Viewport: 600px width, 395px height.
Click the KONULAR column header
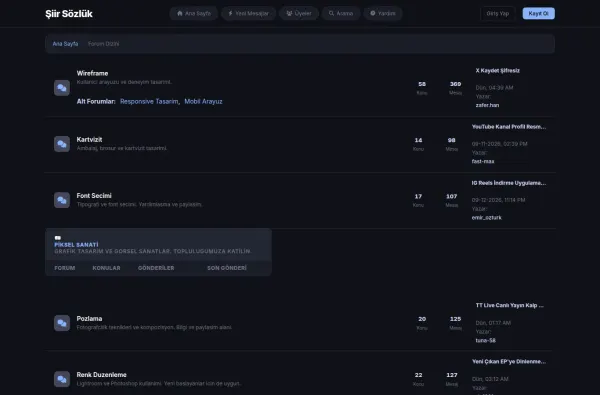tap(106, 268)
